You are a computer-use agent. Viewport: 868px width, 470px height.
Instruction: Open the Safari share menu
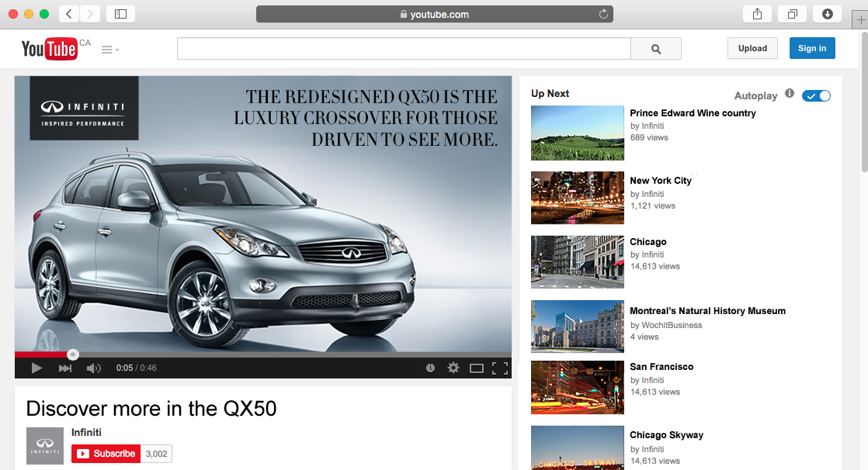coord(757,14)
